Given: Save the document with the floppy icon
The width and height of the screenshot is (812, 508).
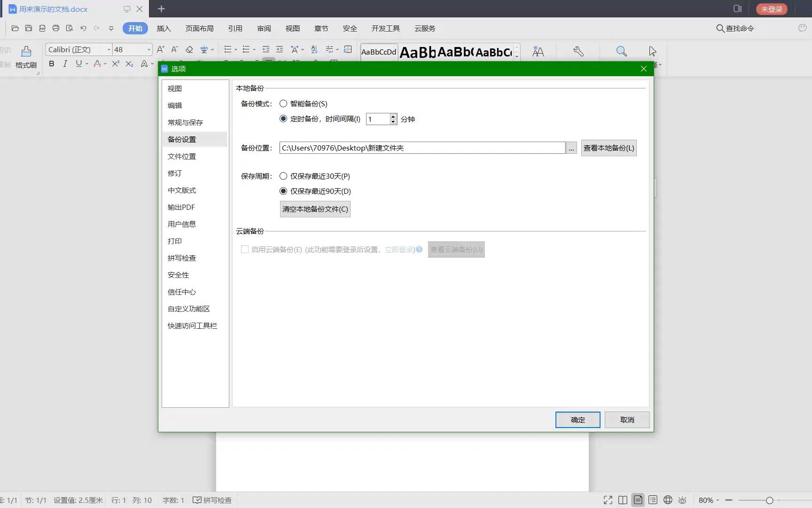Looking at the screenshot, I should click(x=29, y=28).
